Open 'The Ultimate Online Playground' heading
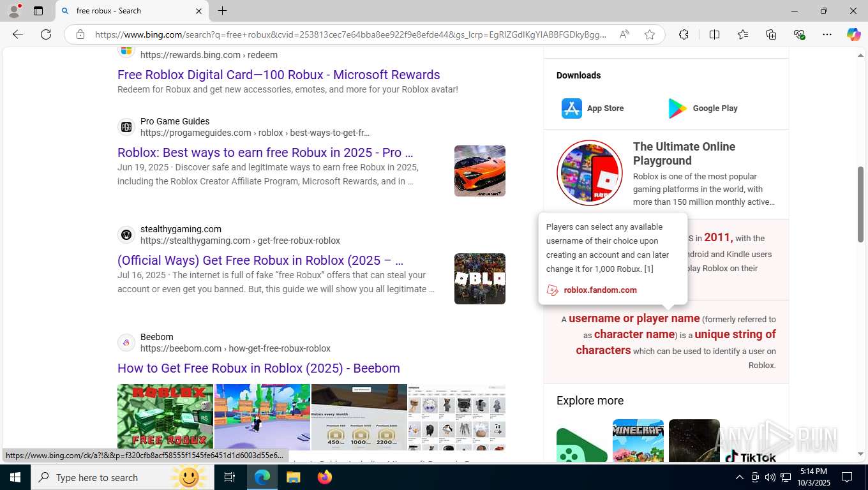This screenshot has height=490, width=868. click(x=684, y=154)
